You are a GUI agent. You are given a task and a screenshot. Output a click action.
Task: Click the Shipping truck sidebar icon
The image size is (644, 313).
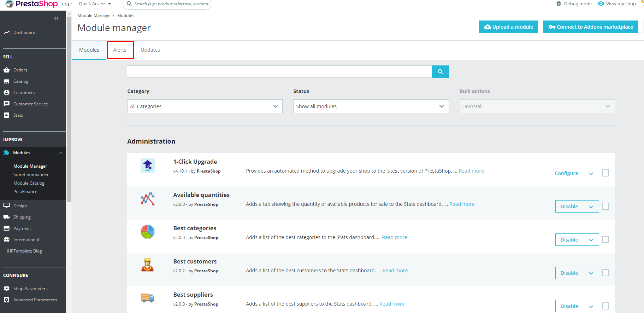pos(6,217)
